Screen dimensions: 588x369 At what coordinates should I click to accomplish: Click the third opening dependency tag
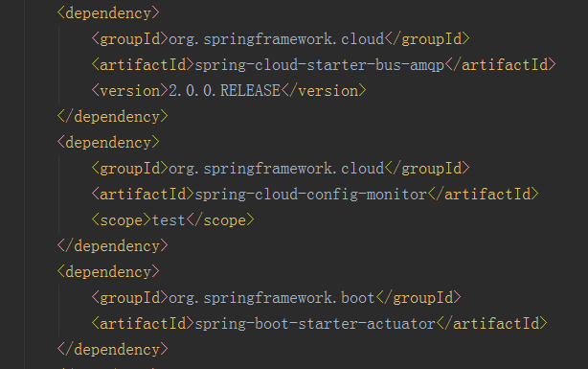click(108, 272)
